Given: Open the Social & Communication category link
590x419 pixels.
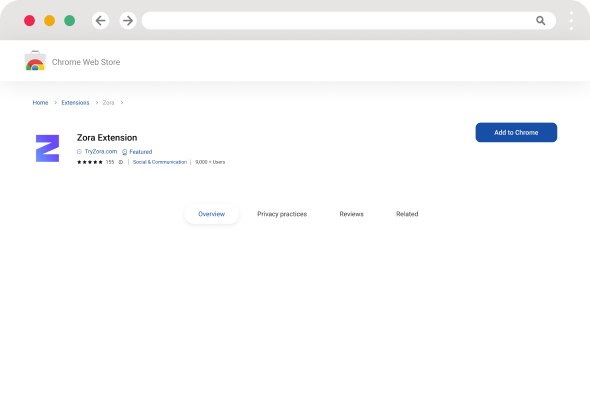Looking at the screenshot, I should coord(160,162).
